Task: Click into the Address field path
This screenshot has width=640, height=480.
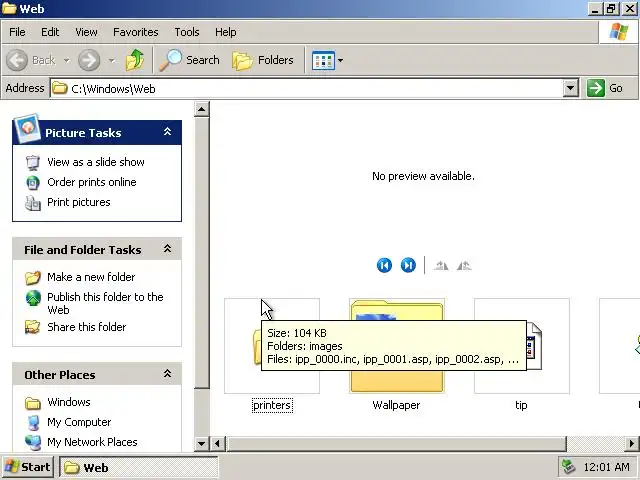Action: [x=306, y=89]
